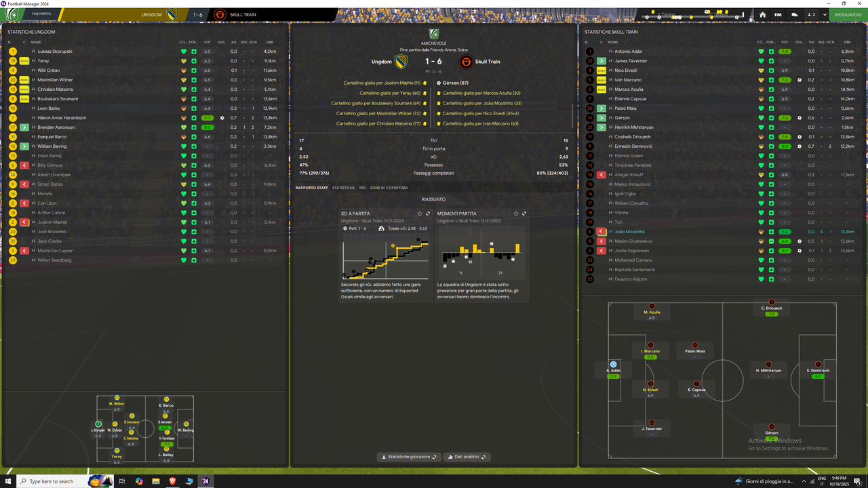This screenshot has width=868, height=488.
Task: Open the Brave browser taskbar icon
Action: click(172, 481)
